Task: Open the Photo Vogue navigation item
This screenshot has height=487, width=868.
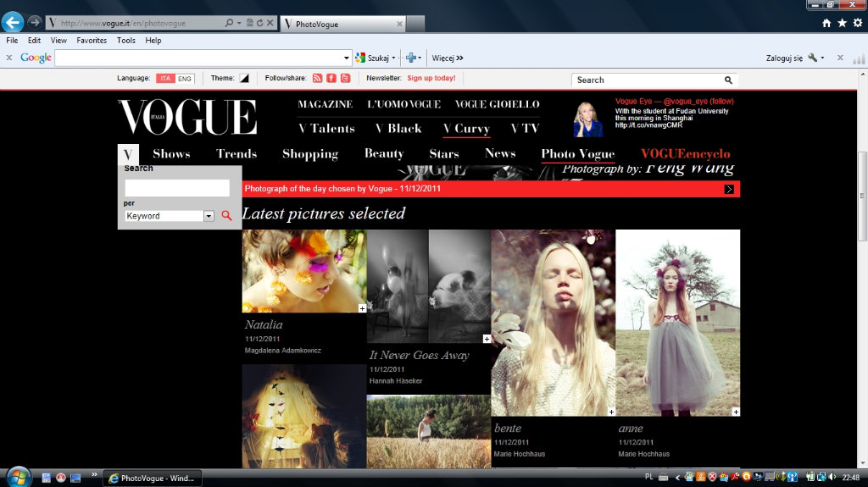Action: point(578,154)
